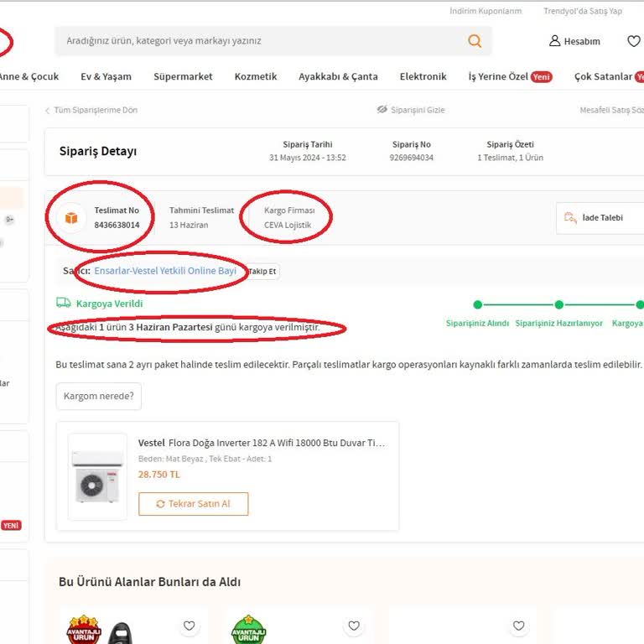
Task: Click the red-gold Avantajlı Ürün badge
Action: (x=84, y=630)
